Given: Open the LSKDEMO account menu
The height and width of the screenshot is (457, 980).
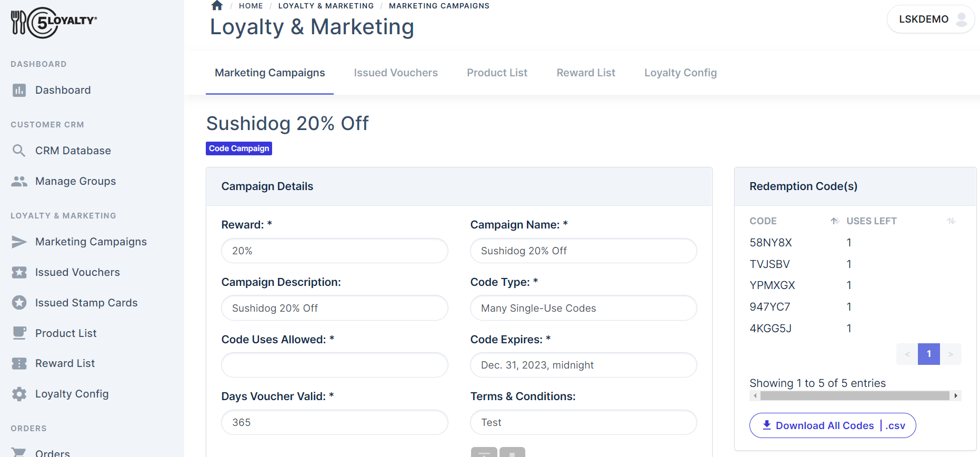Looking at the screenshot, I should pos(931,18).
